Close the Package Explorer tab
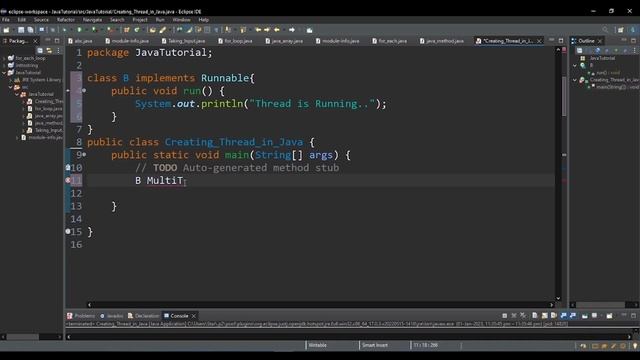Screen dimensions: 640x360 pos(35,41)
